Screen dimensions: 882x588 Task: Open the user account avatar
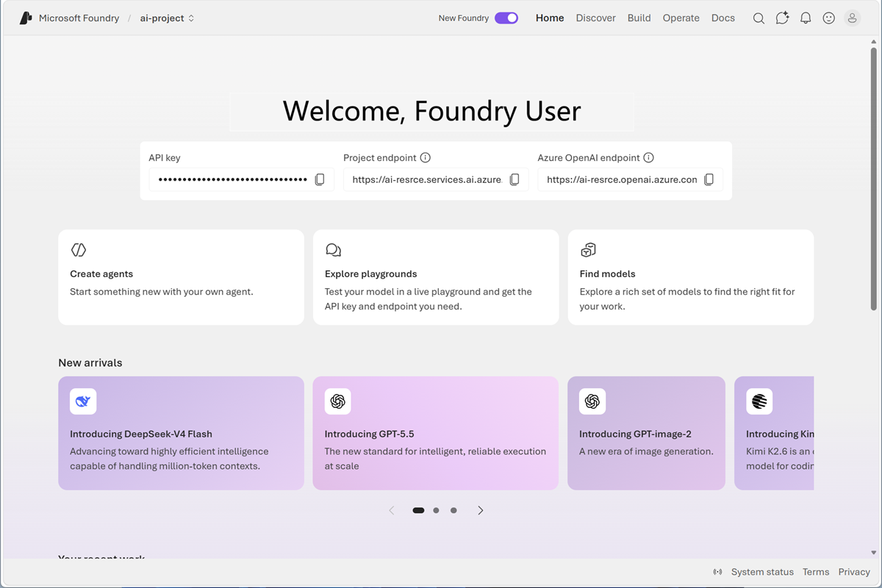[x=853, y=18]
